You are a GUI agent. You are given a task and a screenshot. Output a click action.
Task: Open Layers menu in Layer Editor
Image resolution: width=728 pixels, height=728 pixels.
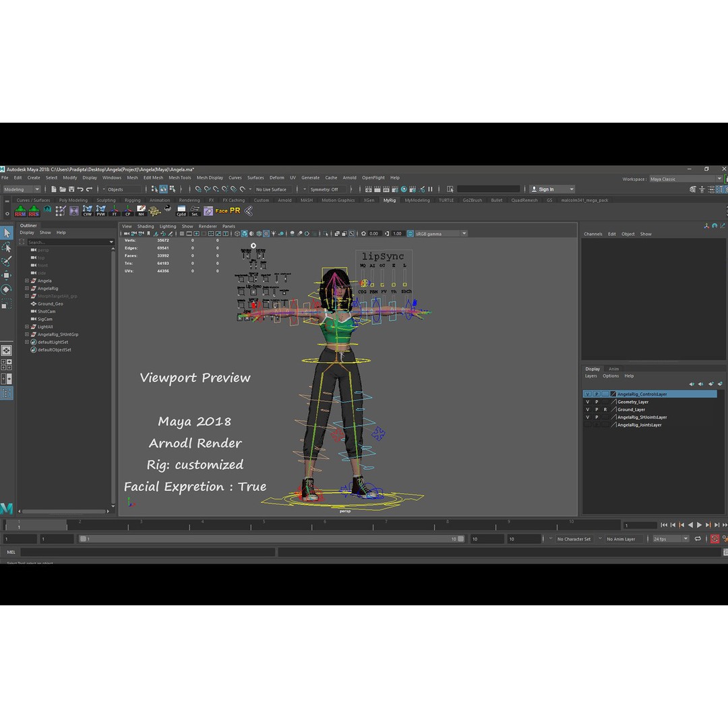coord(590,375)
